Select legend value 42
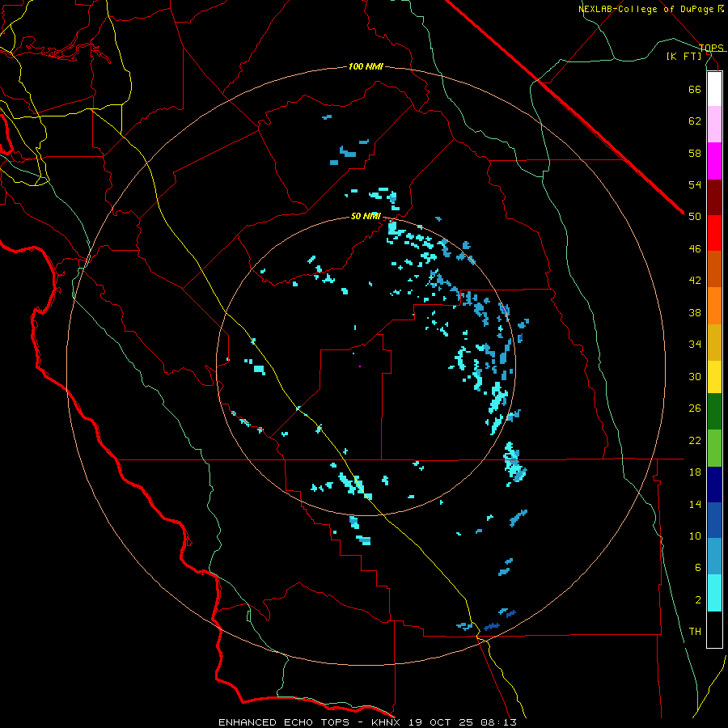 pyautogui.click(x=695, y=281)
